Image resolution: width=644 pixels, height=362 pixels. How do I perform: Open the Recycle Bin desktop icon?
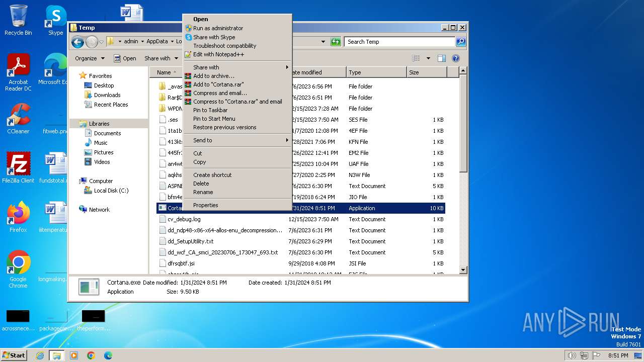pyautogui.click(x=18, y=20)
